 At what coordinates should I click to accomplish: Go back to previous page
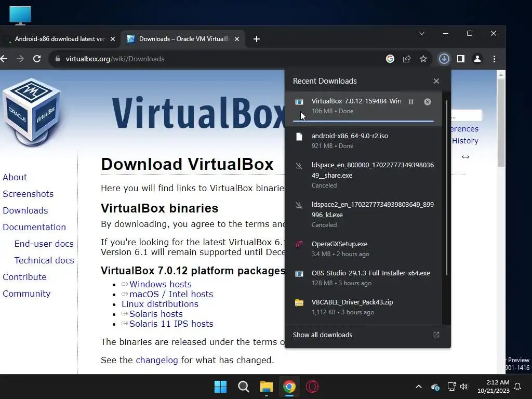[4, 59]
